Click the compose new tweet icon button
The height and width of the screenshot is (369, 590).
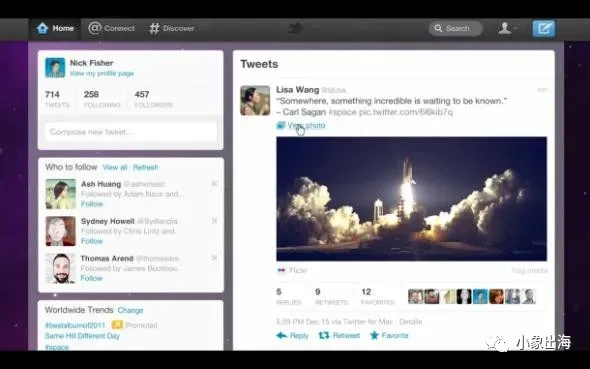pos(543,28)
